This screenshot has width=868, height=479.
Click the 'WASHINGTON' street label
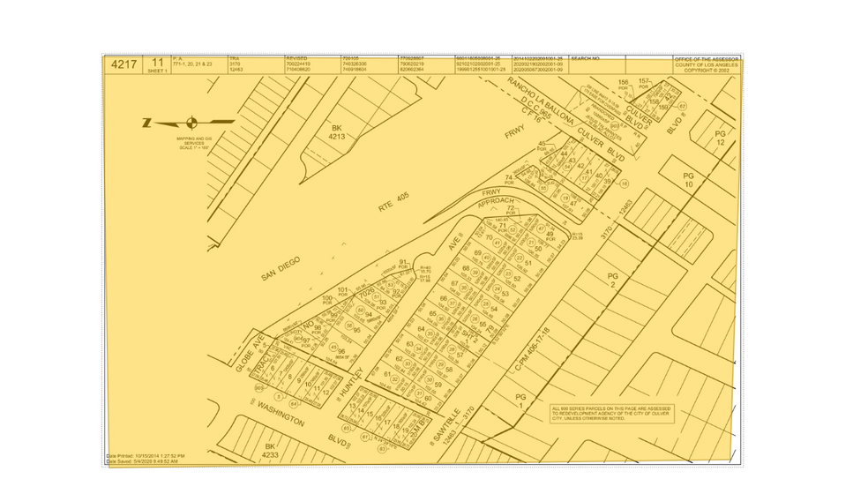281,415
